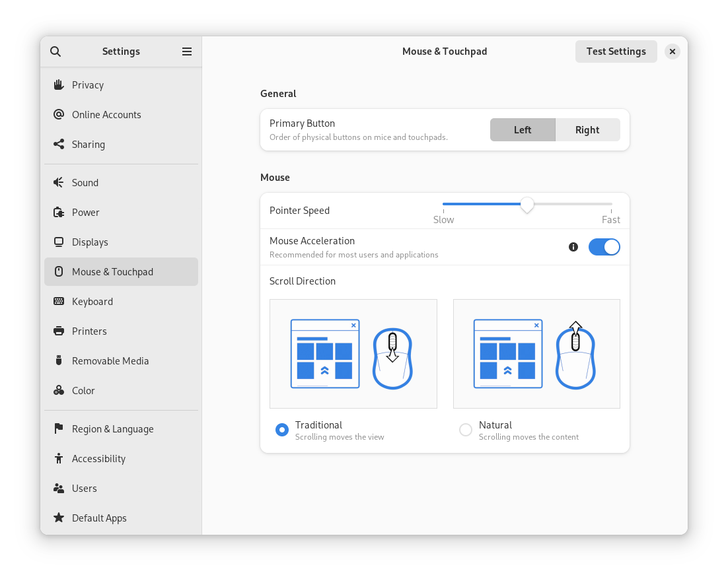Screen dimensions: 728x579
Task: Open the search in Settings sidebar
Action: tap(55, 51)
